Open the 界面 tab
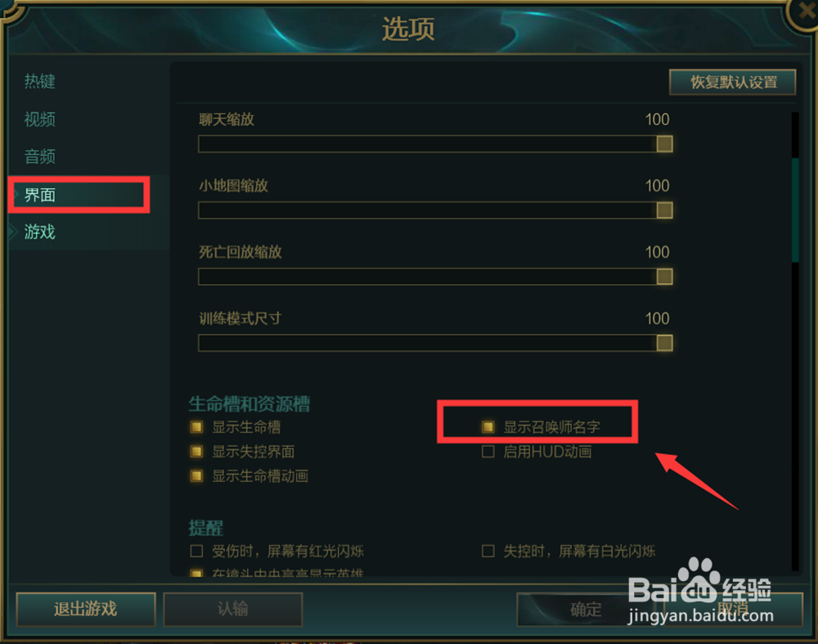Screen dimensions: 818x644 pos(39,196)
